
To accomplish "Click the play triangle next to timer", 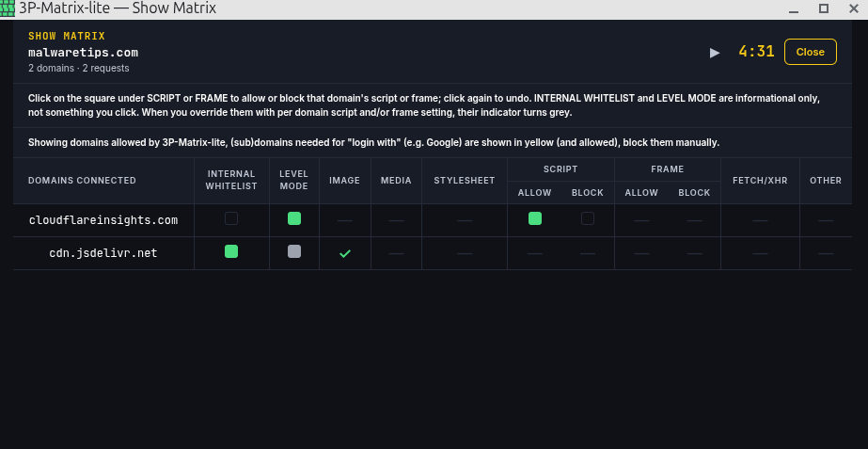I will click(715, 53).
